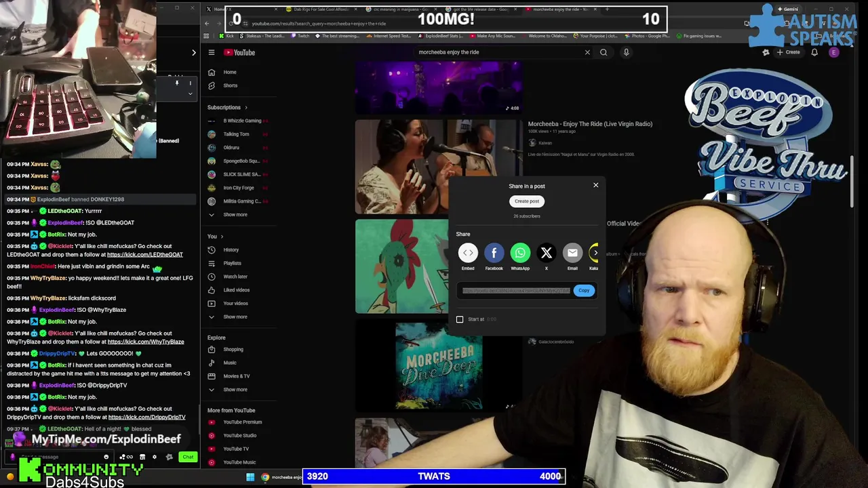Click Windows Start button on taskbar
The height and width of the screenshot is (488, 868).
pyautogui.click(x=250, y=477)
